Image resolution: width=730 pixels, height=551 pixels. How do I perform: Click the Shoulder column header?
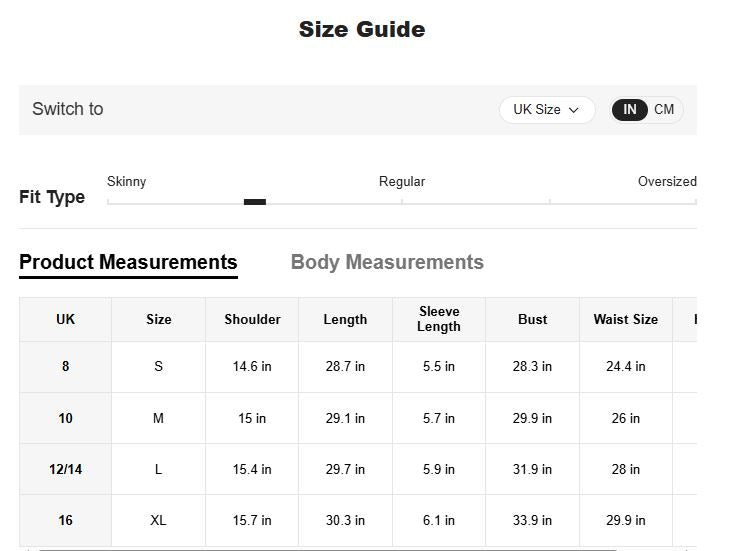point(252,319)
